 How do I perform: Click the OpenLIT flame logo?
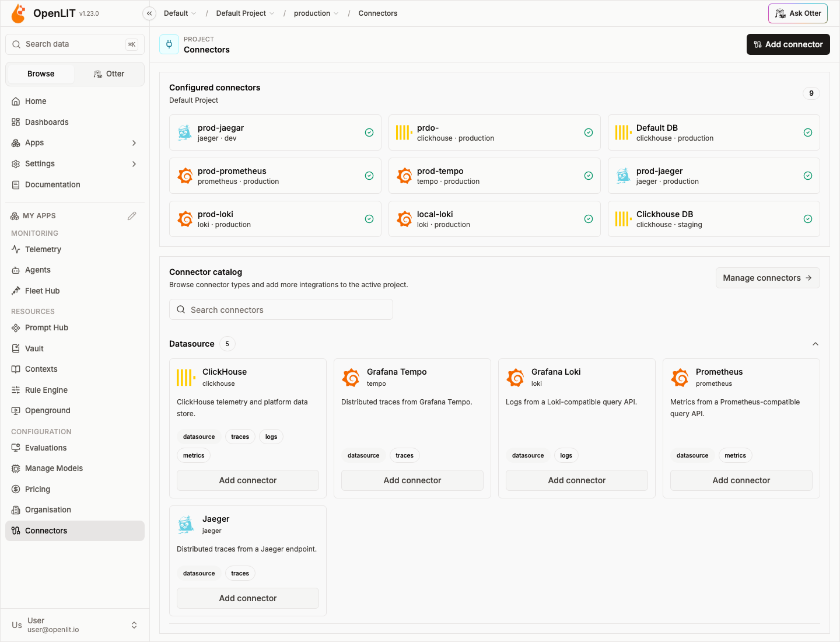[18, 13]
